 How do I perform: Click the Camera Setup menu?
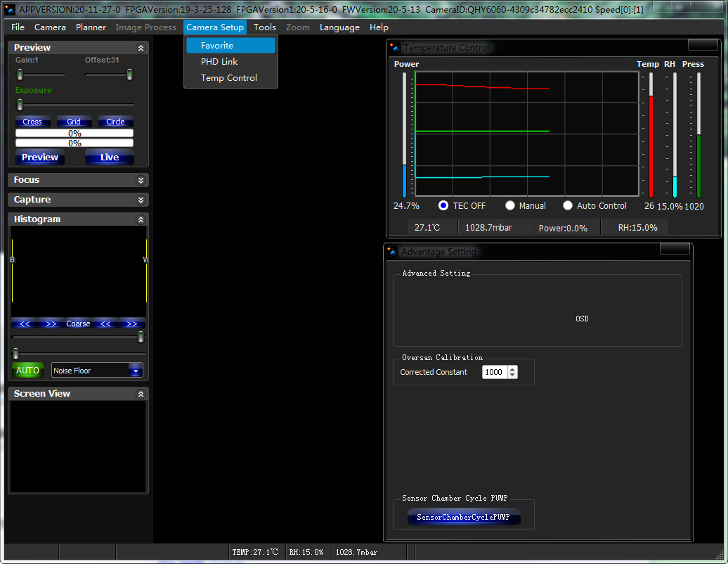(x=215, y=27)
